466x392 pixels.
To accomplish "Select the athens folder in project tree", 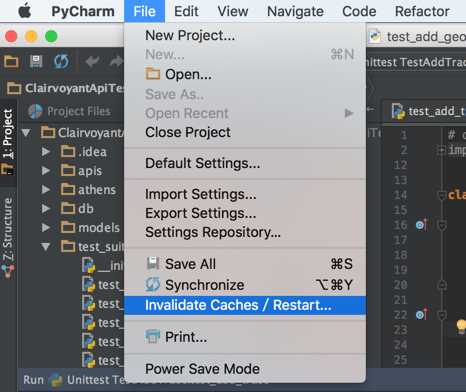I will [97, 190].
